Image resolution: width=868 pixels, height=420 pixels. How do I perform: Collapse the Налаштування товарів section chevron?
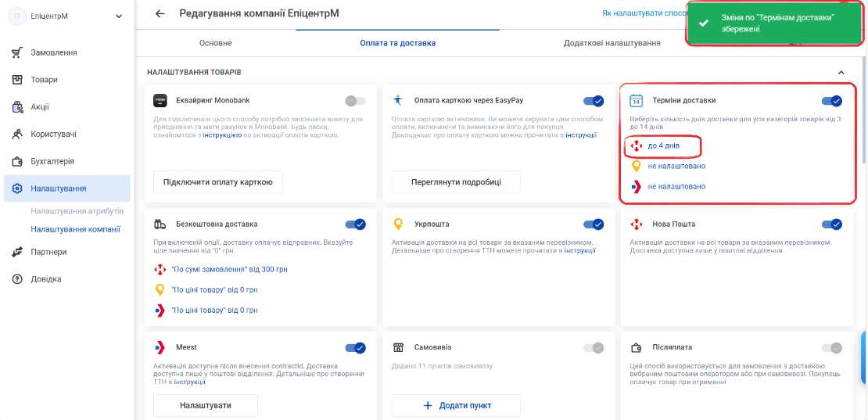(x=841, y=73)
